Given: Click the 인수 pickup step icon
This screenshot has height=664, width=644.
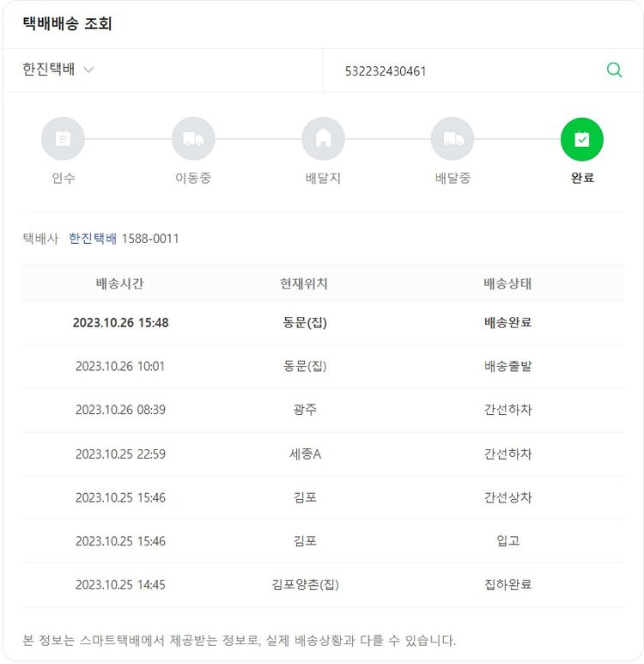Looking at the screenshot, I should coord(63,139).
